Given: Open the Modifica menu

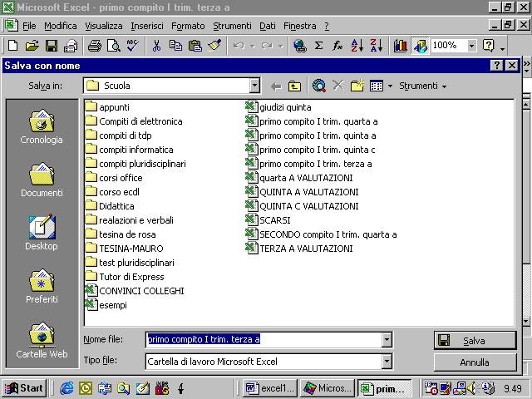Looking at the screenshot, I should (x=61, y=26).
